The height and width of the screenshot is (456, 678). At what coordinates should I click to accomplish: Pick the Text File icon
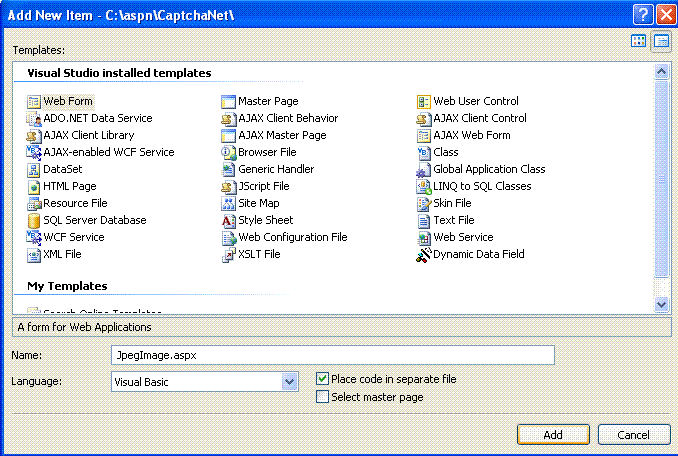pyautogui.click(x=424, y=220)
